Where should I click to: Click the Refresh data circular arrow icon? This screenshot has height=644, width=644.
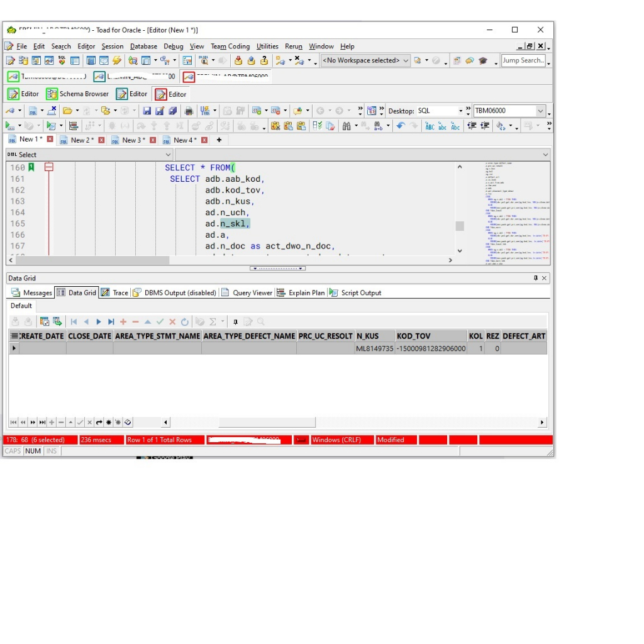pos(185,321)
